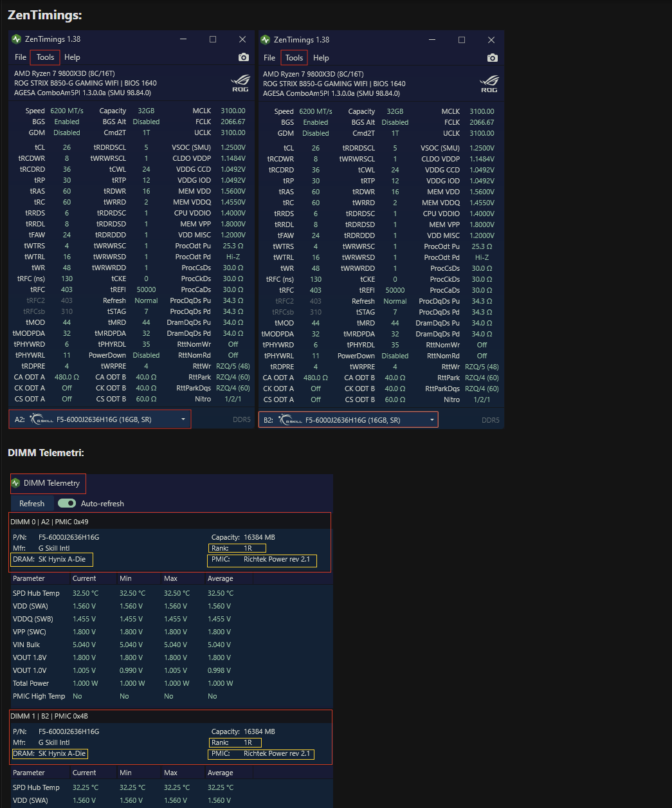The image size is (672, 808).
Task: Open the Tools menu in the A2 ZenTimings window
Action: tap(45, 57)
